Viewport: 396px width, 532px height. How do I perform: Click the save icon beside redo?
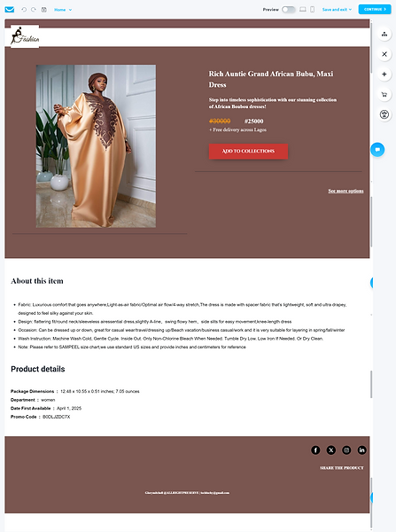44,10
